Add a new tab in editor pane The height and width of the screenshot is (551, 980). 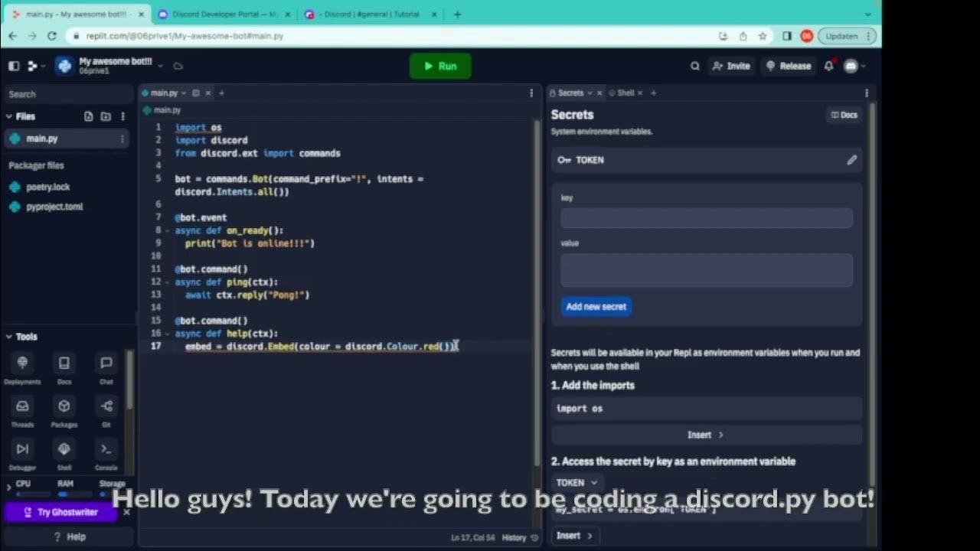(x=222, y=93)
